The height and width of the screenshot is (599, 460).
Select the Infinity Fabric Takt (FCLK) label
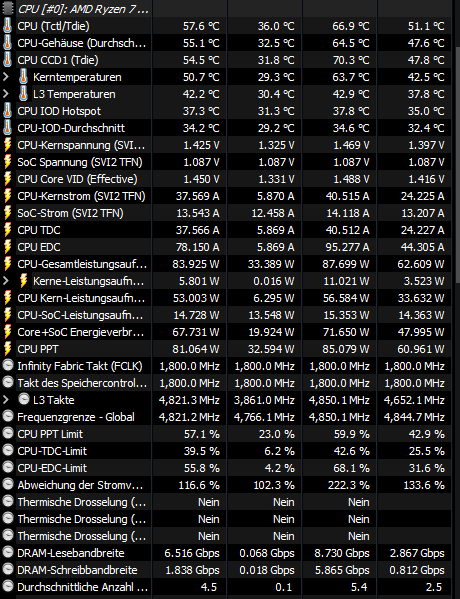coord(80,366)
